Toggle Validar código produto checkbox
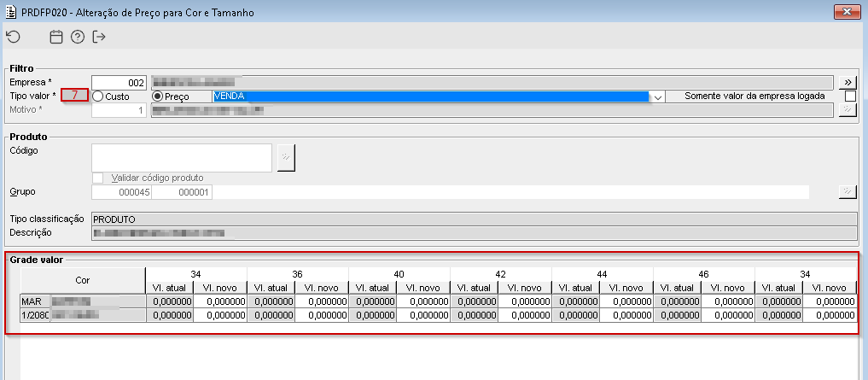This screenshot has height=380, width=868. 98,178
